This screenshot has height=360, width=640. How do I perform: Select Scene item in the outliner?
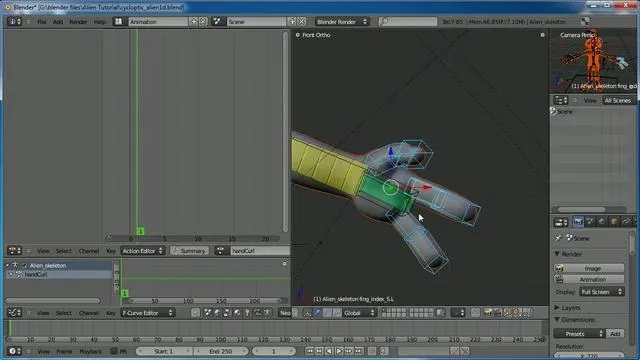point(565,111)
